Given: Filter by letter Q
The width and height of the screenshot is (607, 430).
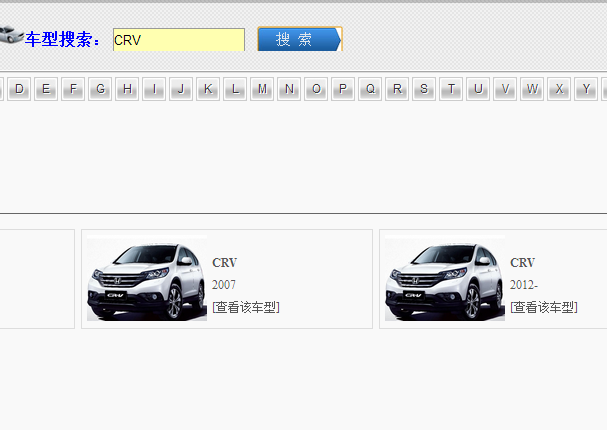Looking at the screenshot, I should (370, 89).
